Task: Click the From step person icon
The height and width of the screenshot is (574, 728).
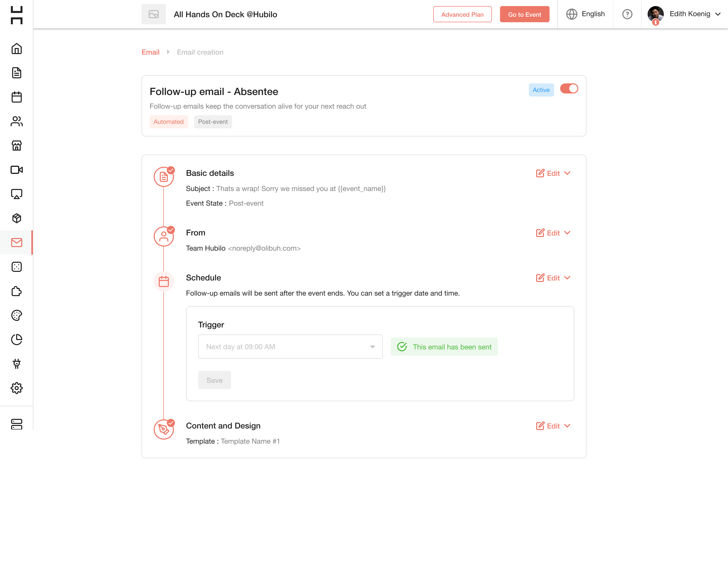Action: [164, 236]
